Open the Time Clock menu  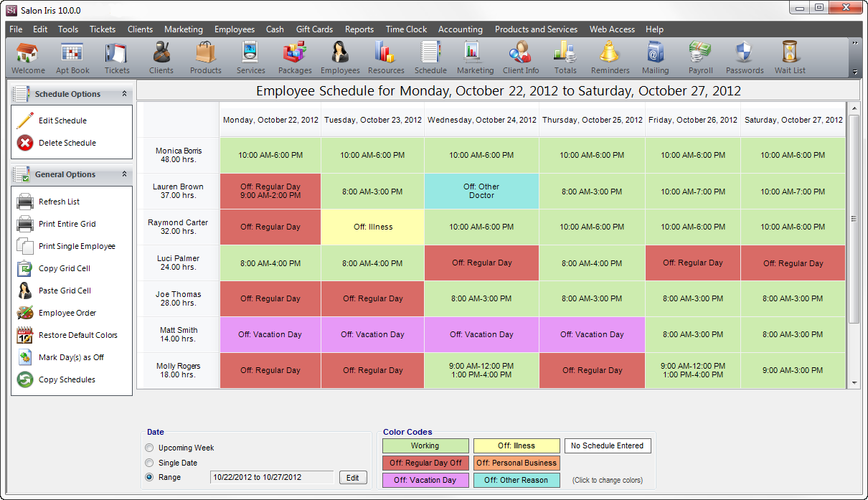tap(406, 29)
